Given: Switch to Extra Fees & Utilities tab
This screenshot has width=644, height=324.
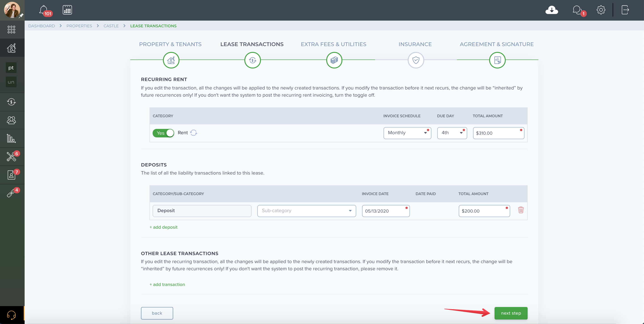Looking at the screenshot, I should pyautogui.click(x=333, y=44).
